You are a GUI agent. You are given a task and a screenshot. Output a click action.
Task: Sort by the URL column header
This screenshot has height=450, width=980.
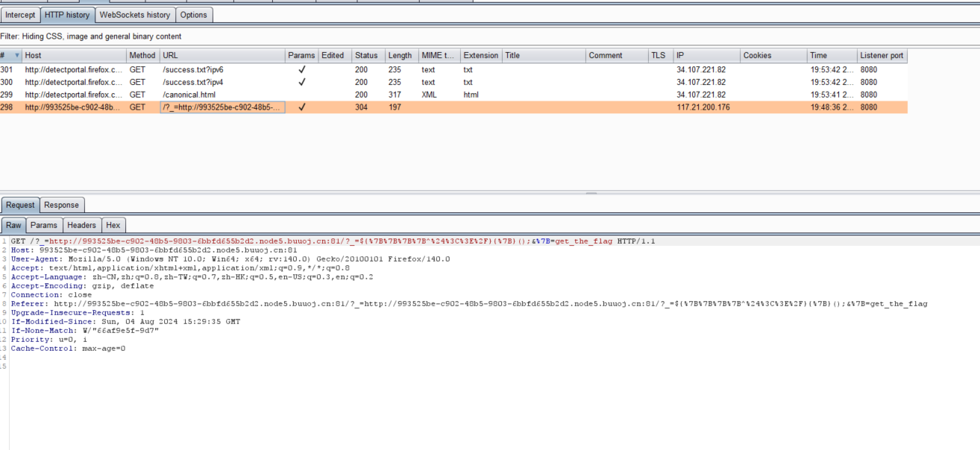point(222,55)
